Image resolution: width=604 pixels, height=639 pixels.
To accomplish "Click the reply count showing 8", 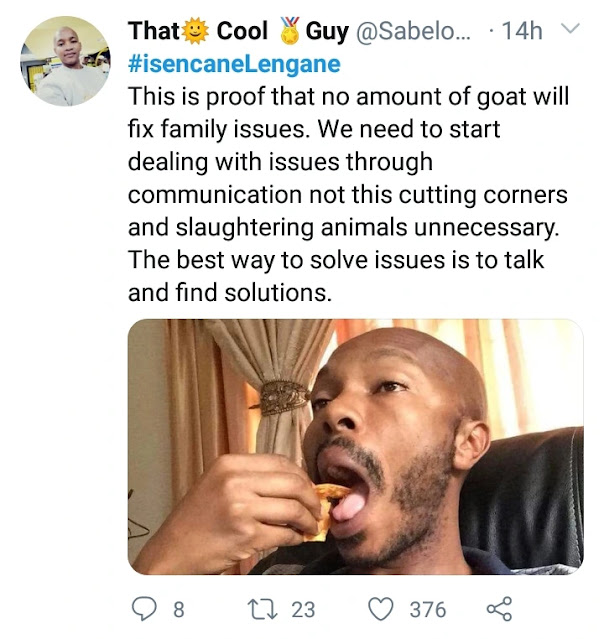I will coord(179,610).
